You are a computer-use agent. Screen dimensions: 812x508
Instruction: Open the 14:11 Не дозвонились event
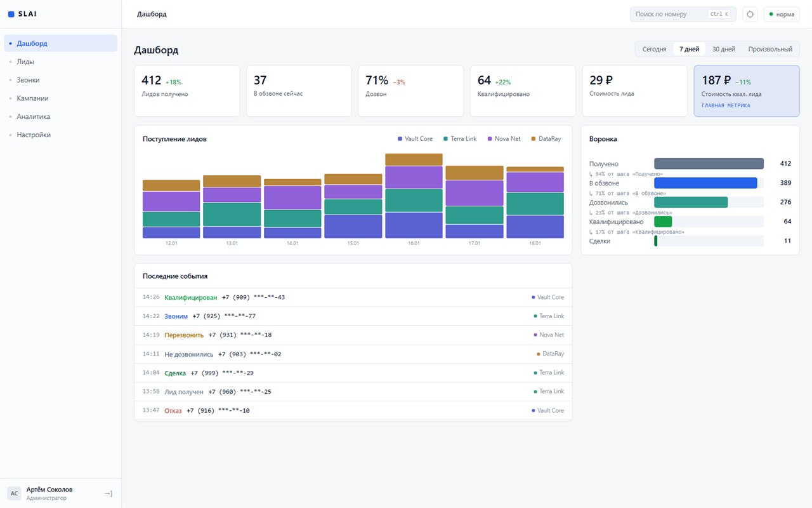(x=353, y=354)
